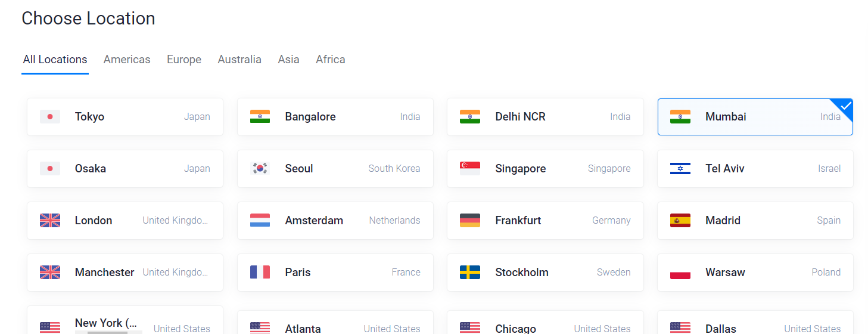Click the Sweden flag next to Stockholm

(470, 273)
